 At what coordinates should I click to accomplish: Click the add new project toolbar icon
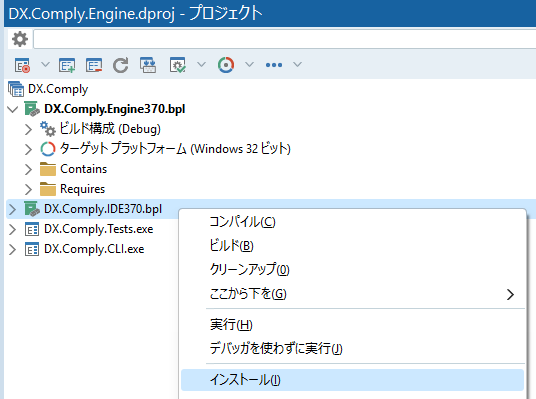point(67,65)
